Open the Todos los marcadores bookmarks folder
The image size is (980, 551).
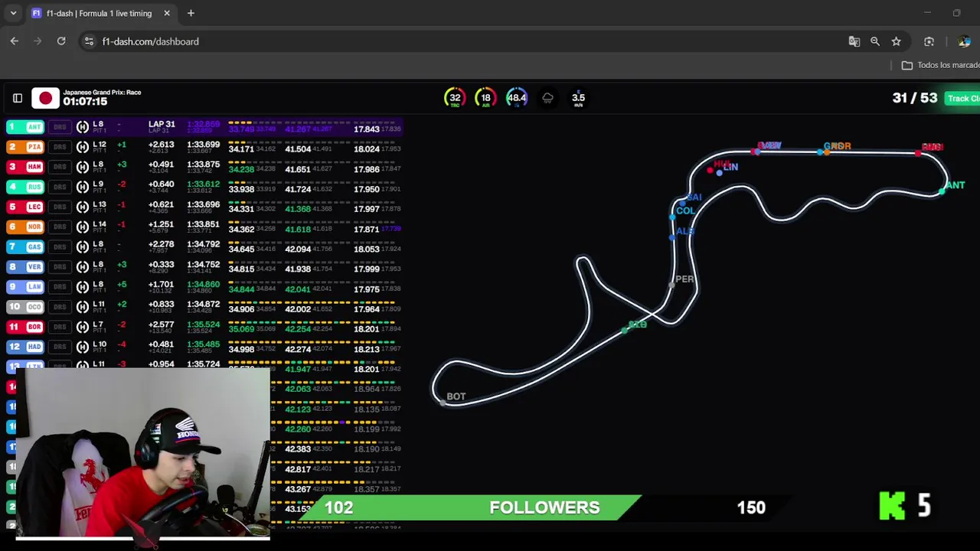point(940,65)
